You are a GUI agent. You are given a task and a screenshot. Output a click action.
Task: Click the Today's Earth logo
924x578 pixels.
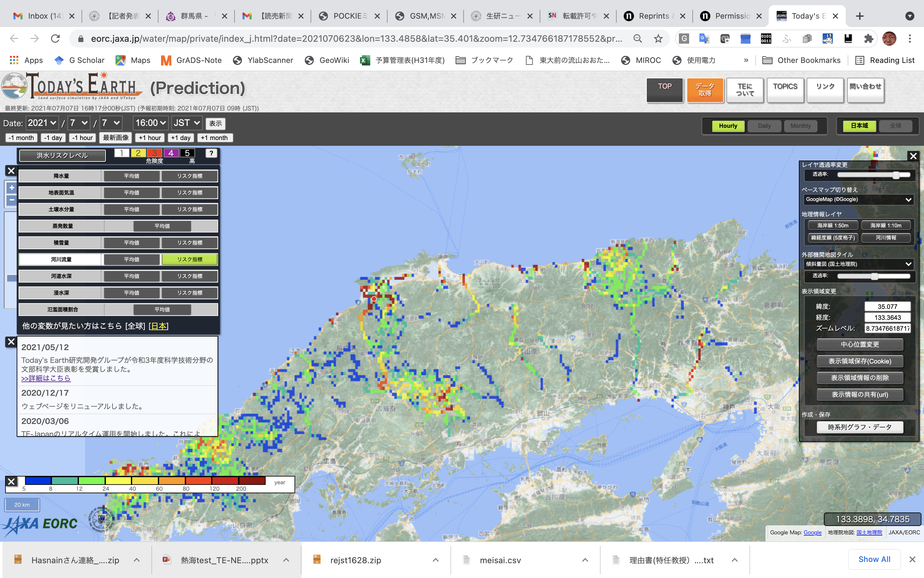click(x=72, y=86)
